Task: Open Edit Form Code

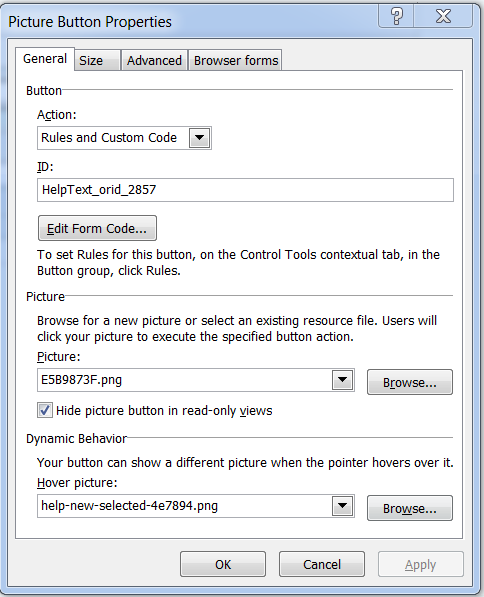Action: 97,228
